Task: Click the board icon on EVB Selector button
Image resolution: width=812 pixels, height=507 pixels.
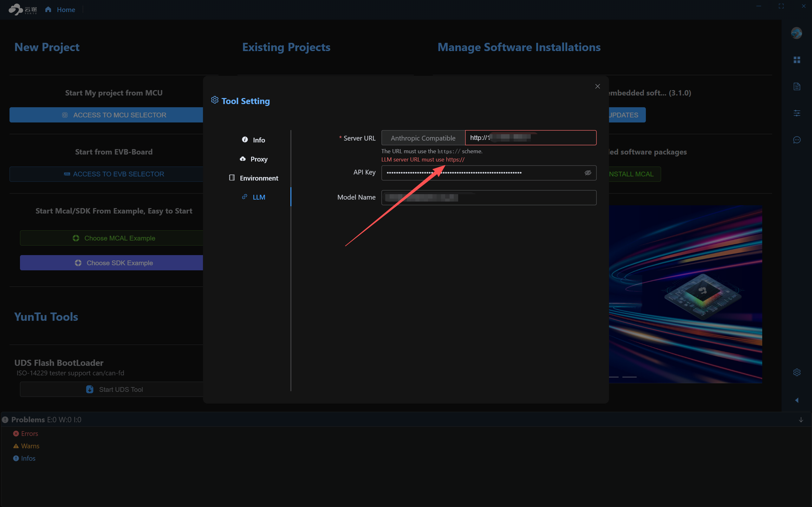Action: click(67, 174)
